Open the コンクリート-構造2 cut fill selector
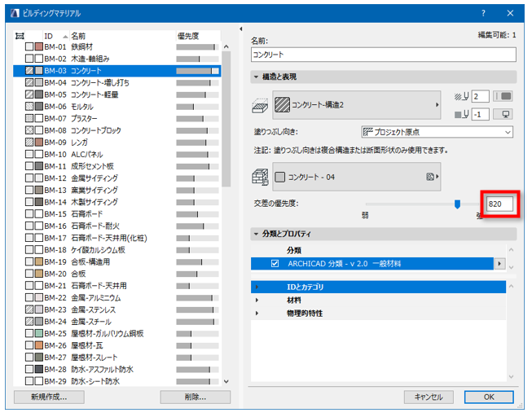The width and height of the screenshot is (532, 417). tap(356, 105)
